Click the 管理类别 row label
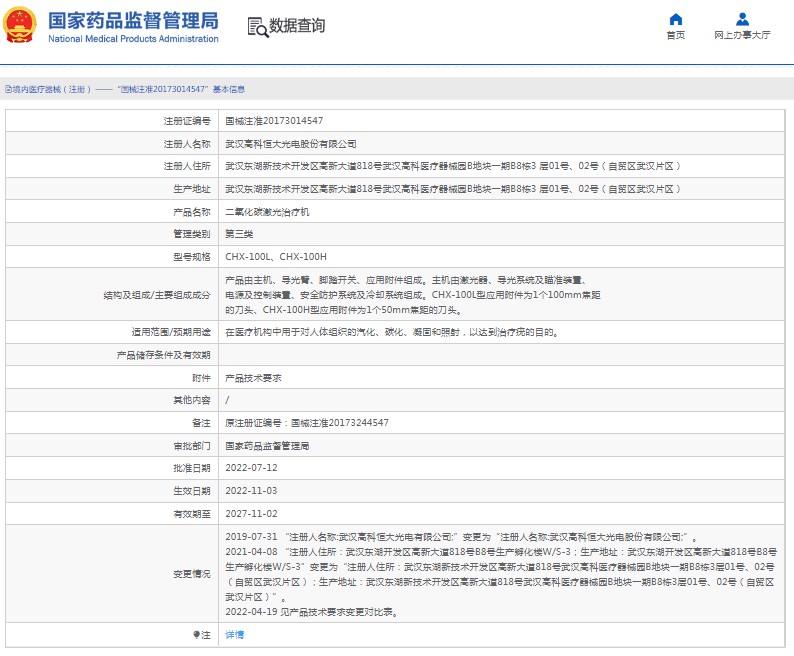 point(191,234)
